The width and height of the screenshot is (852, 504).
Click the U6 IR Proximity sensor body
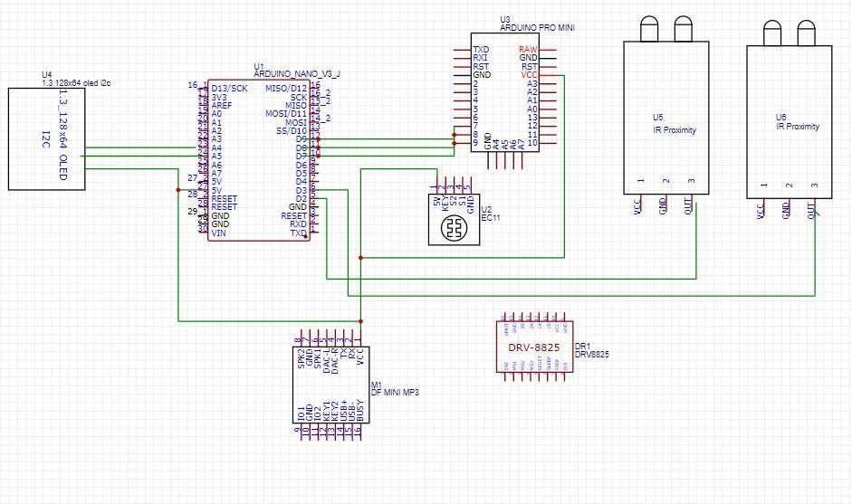(x=789, y=122)
